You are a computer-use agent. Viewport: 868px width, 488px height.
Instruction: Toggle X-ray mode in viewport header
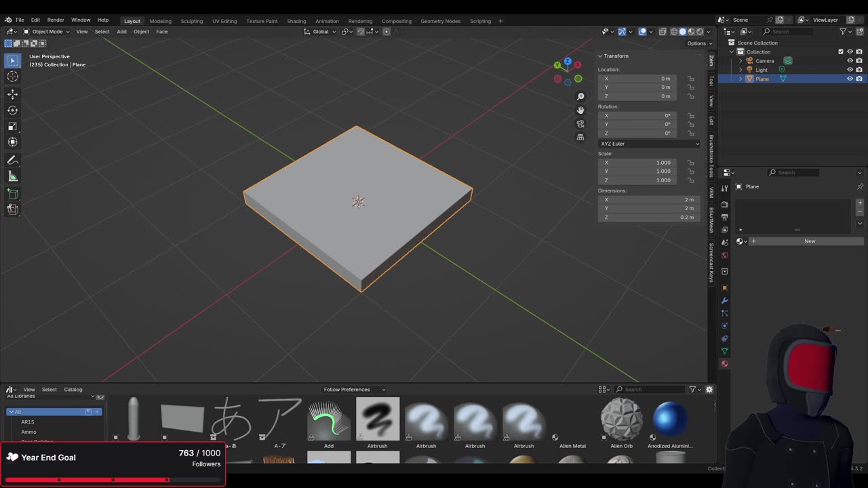pyautogui.click(x=663, y=32)
